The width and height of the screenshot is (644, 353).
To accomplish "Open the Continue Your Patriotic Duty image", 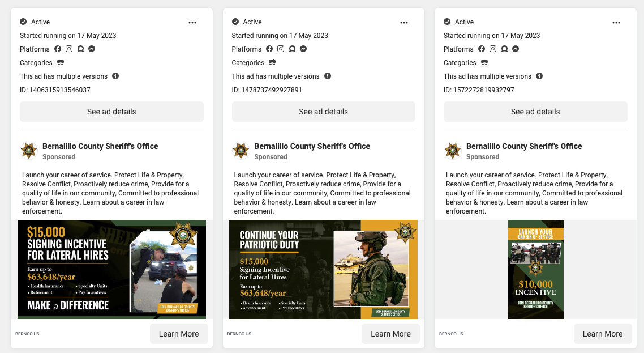I will (323, 269).
